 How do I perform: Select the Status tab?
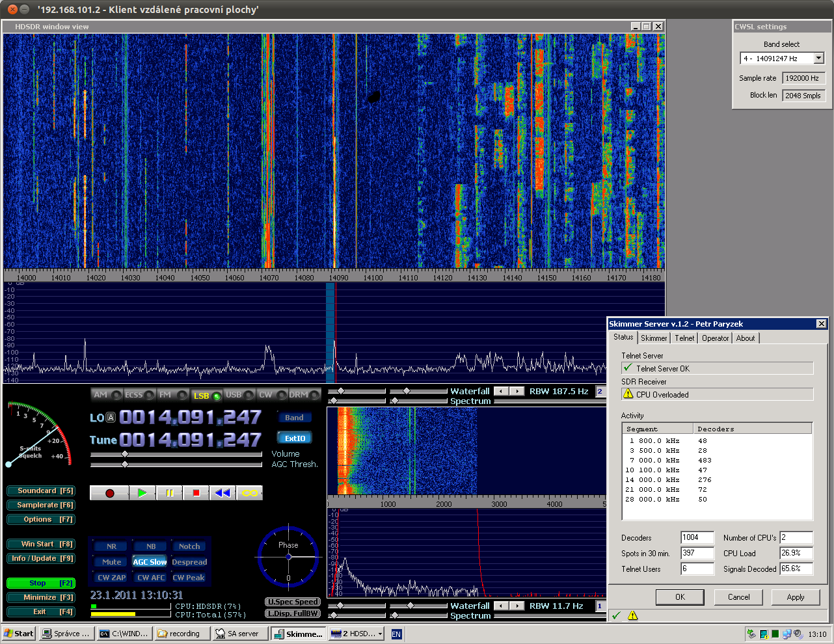point(623,337)
